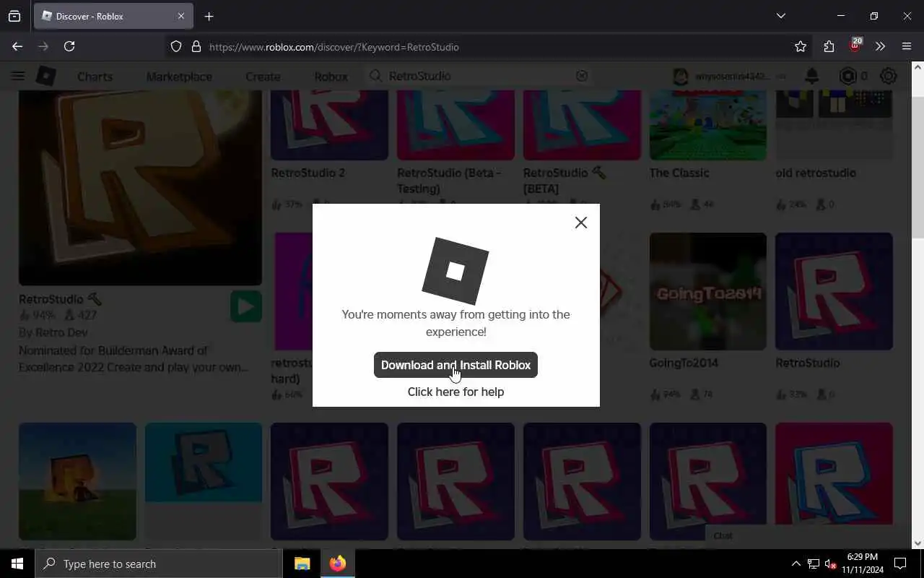Open the Windows Start menu
The image size is (924, 578).
click(x=17, y=564)
